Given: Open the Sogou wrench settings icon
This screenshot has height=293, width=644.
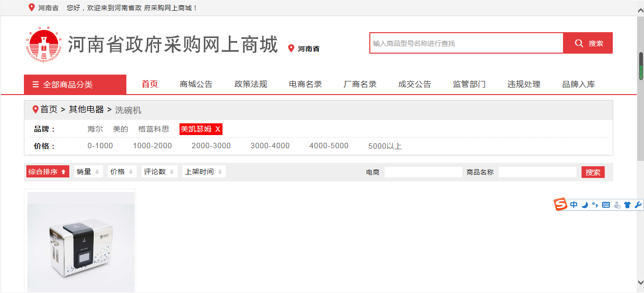Looking at the screenshot, I should [x=638, y=205].
